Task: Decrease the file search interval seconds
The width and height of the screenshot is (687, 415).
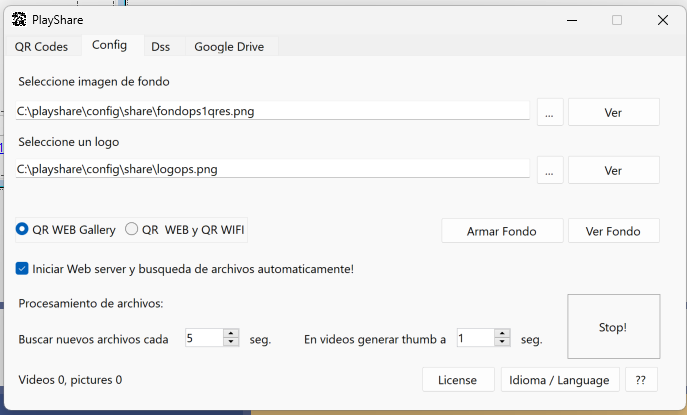Action: 231,342
